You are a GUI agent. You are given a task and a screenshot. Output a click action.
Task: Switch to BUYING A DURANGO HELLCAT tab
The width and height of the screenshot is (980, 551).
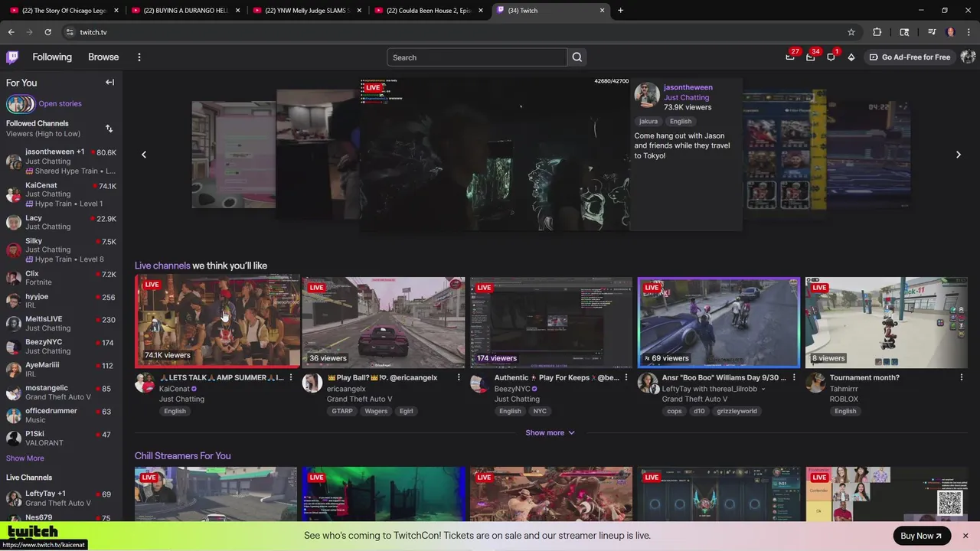(x=186, y=11)
